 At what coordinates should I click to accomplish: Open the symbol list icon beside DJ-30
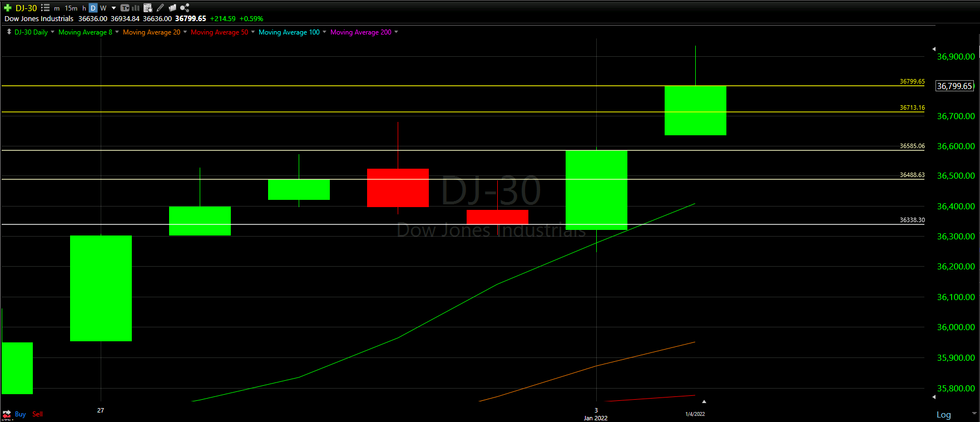click(x=45, y=8)
